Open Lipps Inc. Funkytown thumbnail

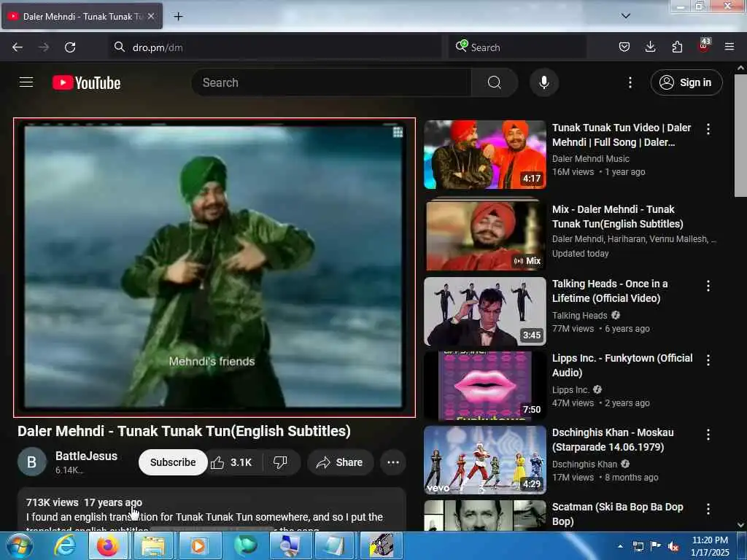click(x=485, y=386)
